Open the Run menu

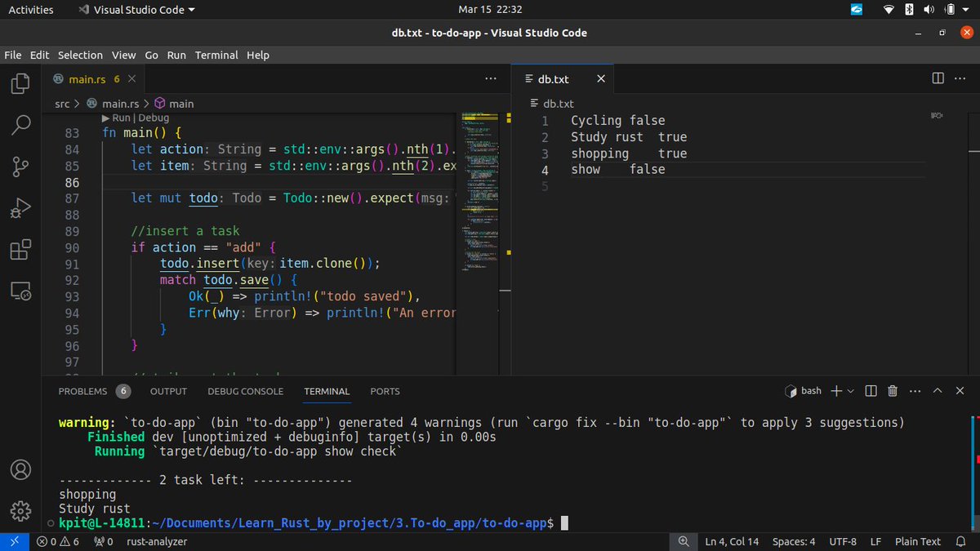point(176,55)
